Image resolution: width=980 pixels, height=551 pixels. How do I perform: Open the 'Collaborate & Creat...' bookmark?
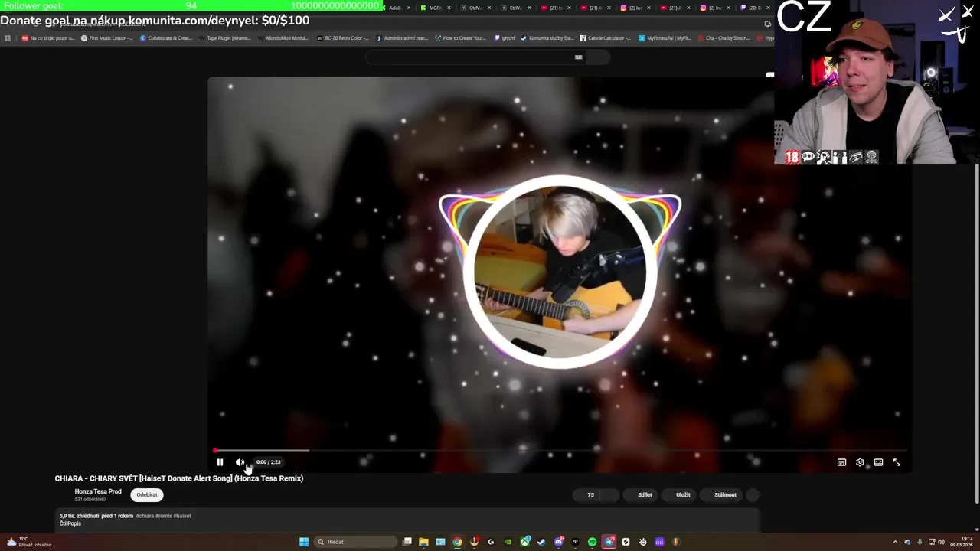166,38
